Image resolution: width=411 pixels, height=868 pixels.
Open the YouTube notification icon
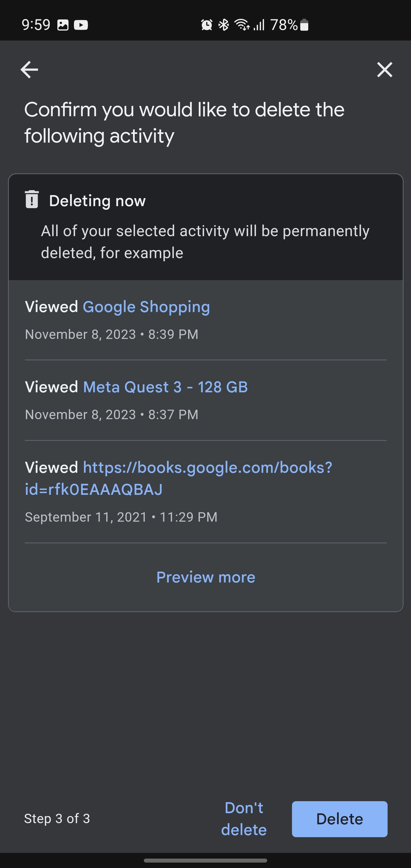click(80, 25)
